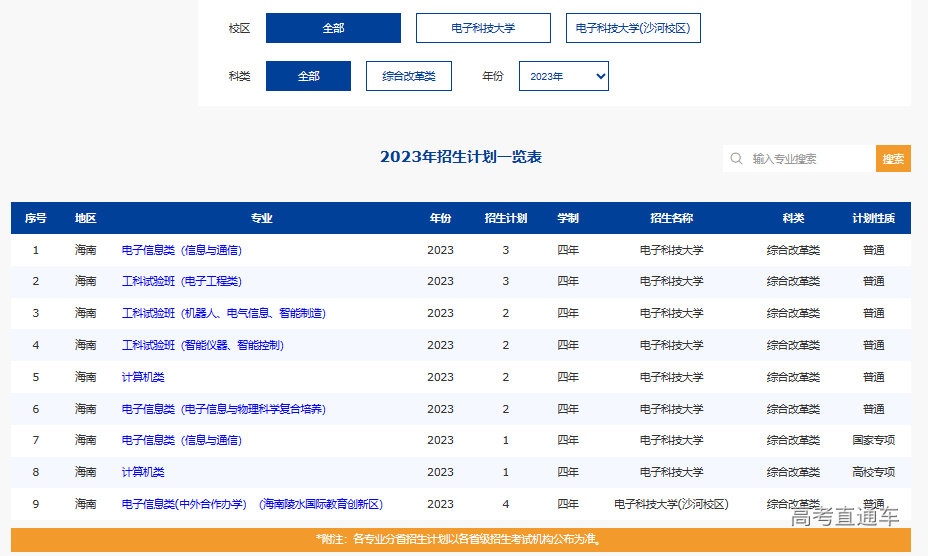
Task: Open 电子信息类 (电子信息与物理科学复合培养) link
Action: [x=224, y=409]
